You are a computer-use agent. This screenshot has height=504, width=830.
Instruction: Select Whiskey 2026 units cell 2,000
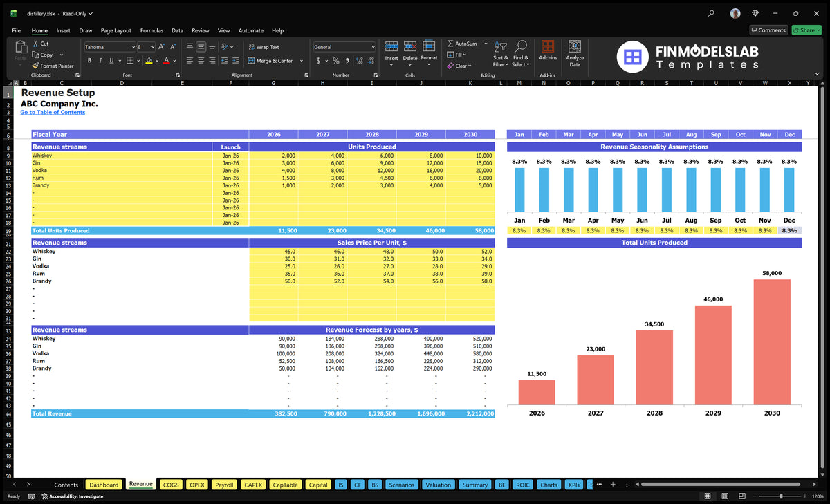click(x=273, y=156)
